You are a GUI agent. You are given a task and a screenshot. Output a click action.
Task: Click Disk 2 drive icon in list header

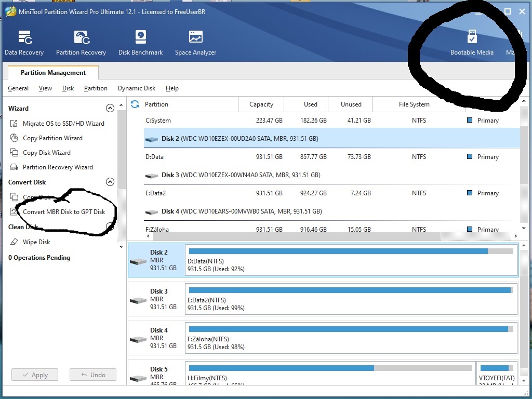(x=152, y=139)
